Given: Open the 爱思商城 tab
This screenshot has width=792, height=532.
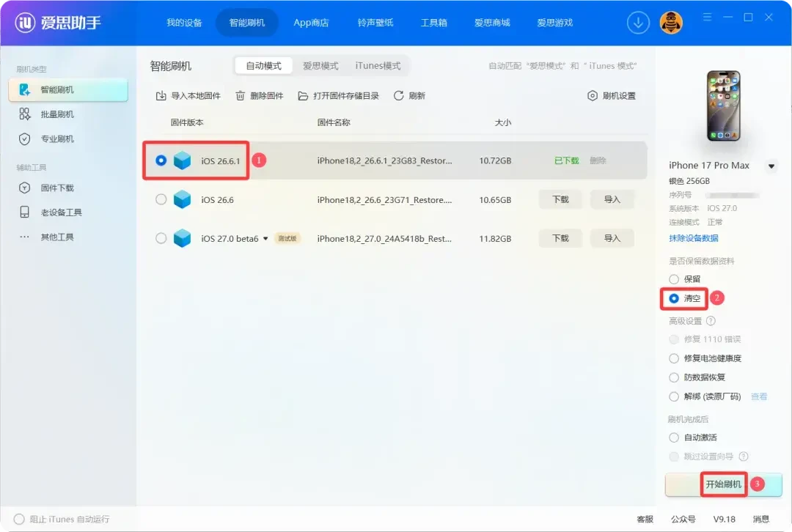Looking at the screenshot, I should coord(492,23).
